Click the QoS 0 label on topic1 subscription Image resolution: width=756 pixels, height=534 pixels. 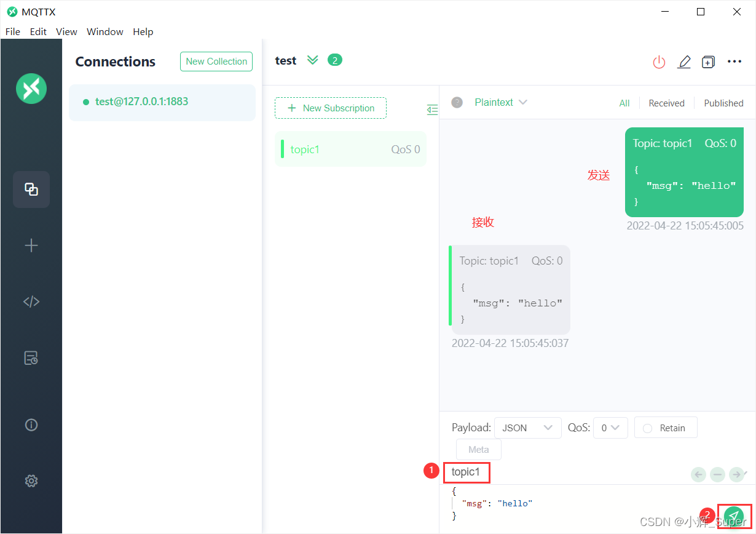click(406, 149)
